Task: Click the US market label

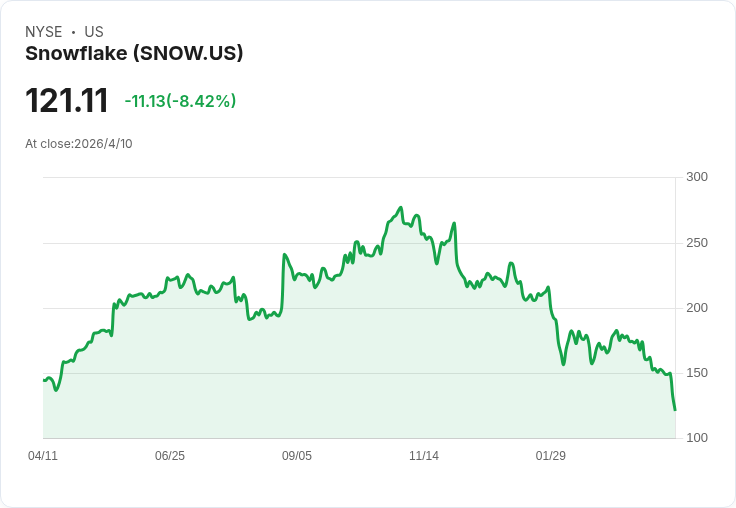Action: [x=94, y=32]
